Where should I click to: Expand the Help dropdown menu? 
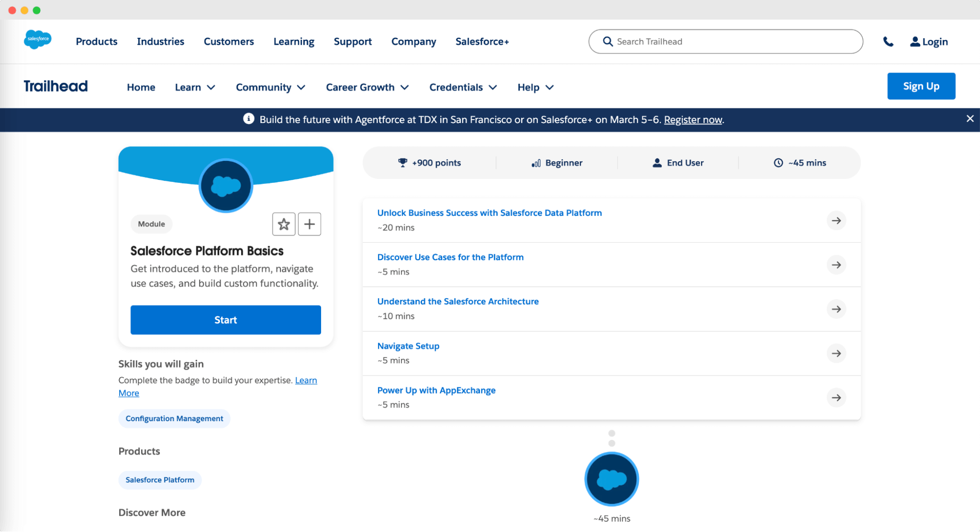tap(535, 87)
